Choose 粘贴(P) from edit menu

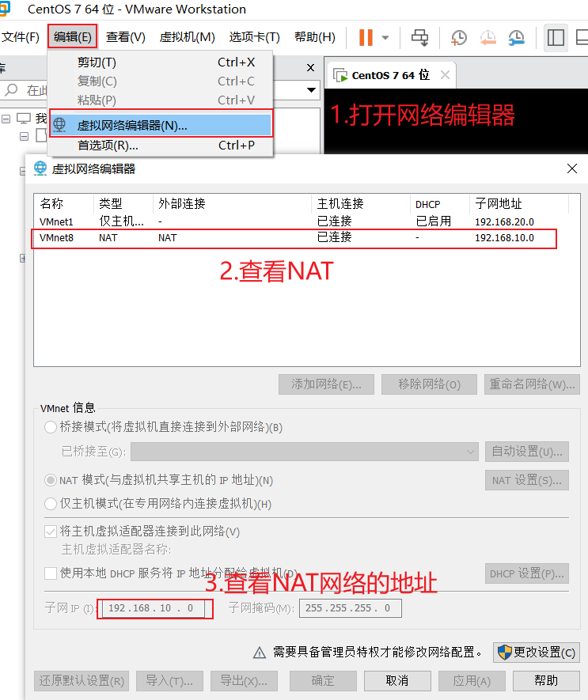[161, 100]
